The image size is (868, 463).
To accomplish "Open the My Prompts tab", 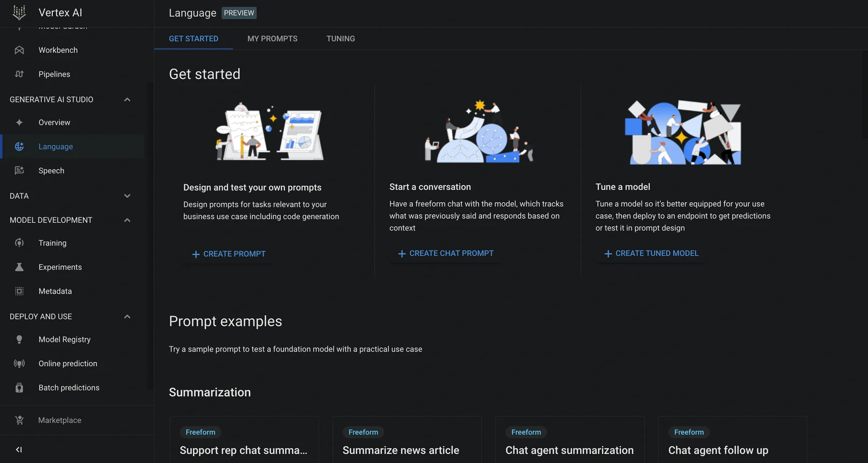I will tap(272, 38).
